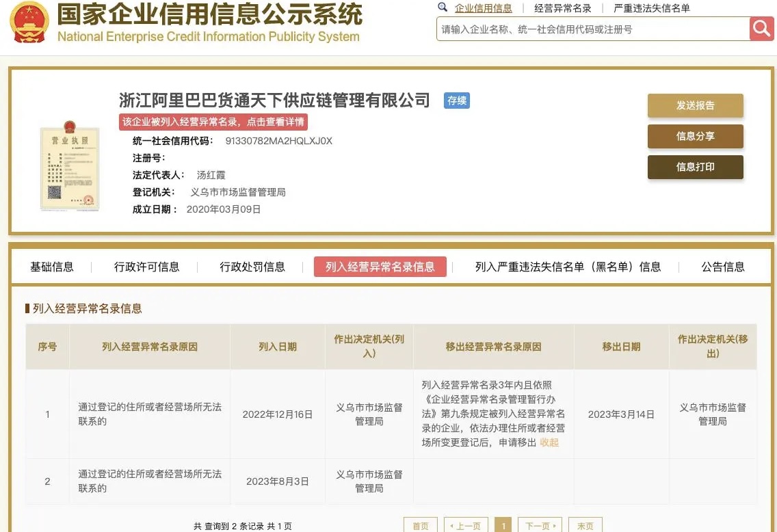Click removal date 2023年3月14日

pos(621,414)
